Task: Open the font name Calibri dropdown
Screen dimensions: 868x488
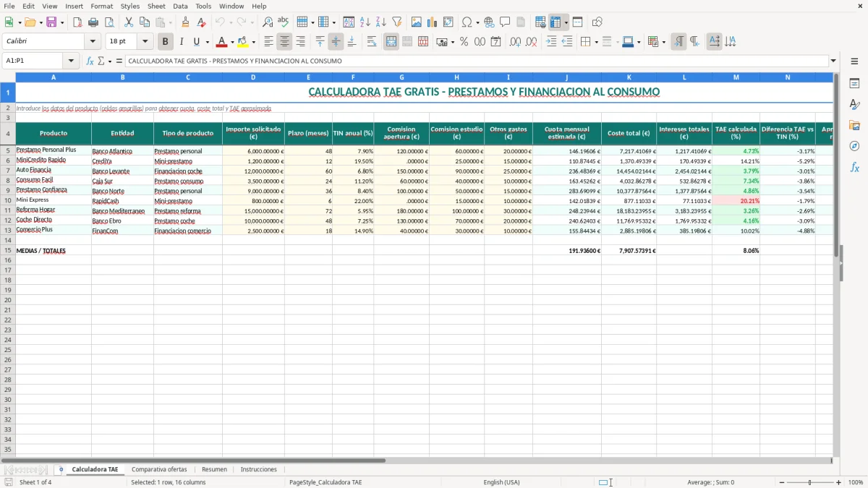Action: (93, 42)
